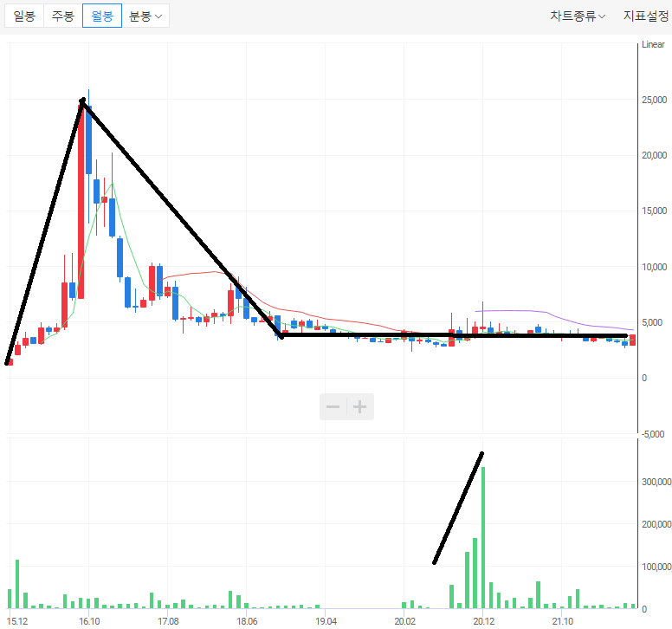Screen dimensions: 672x629
Task: Click the 15.12 date axis label
Action: [x=17, y=621]
